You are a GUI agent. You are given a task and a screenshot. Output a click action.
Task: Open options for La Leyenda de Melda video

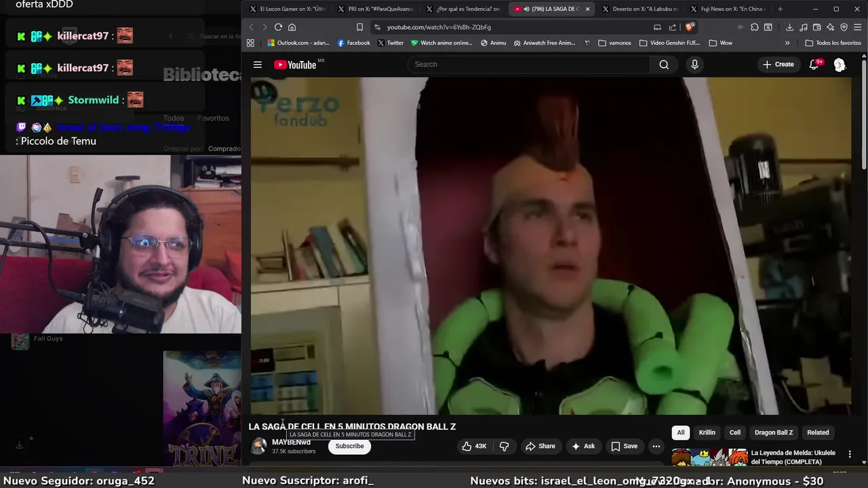click(850, 454)
